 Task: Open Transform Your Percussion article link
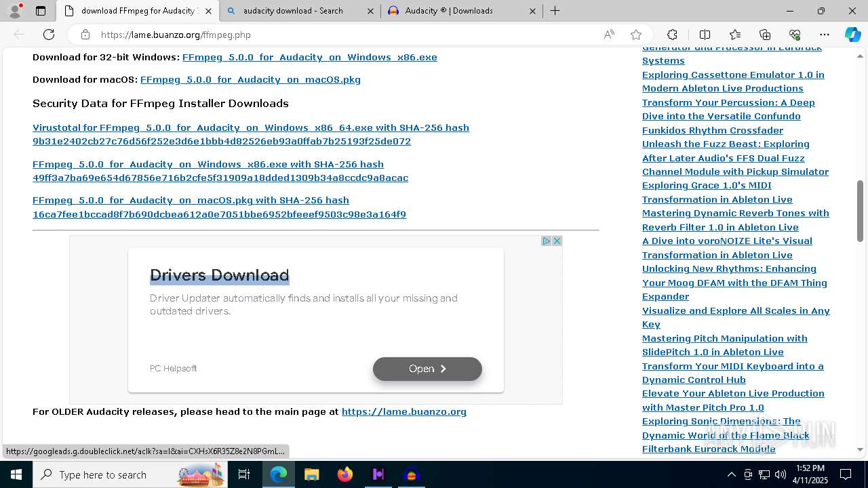point(728,116)
